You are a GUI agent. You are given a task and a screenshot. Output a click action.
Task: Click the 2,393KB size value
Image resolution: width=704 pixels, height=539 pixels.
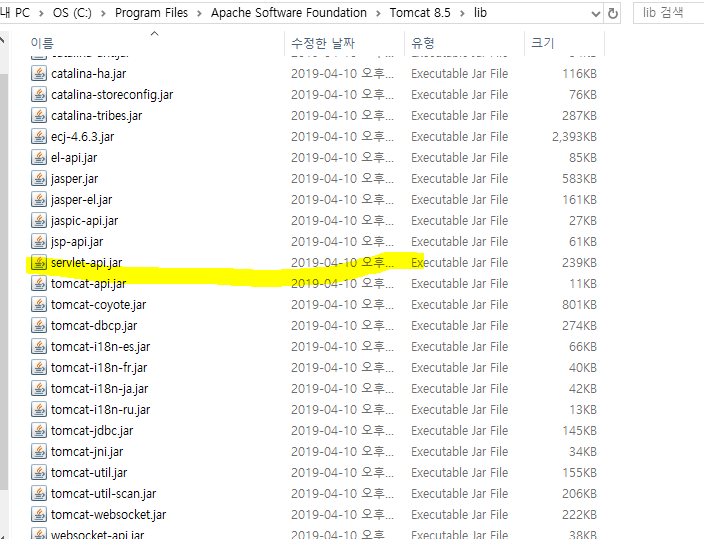(574, 137)
